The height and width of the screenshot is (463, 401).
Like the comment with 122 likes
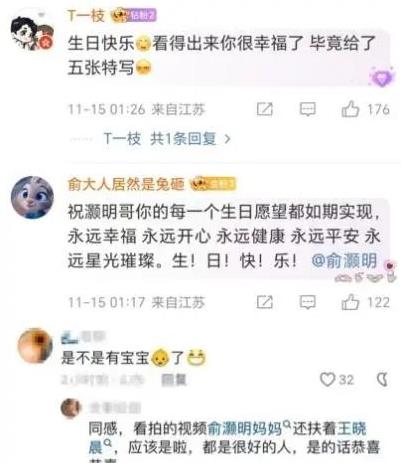pos(350,302)
